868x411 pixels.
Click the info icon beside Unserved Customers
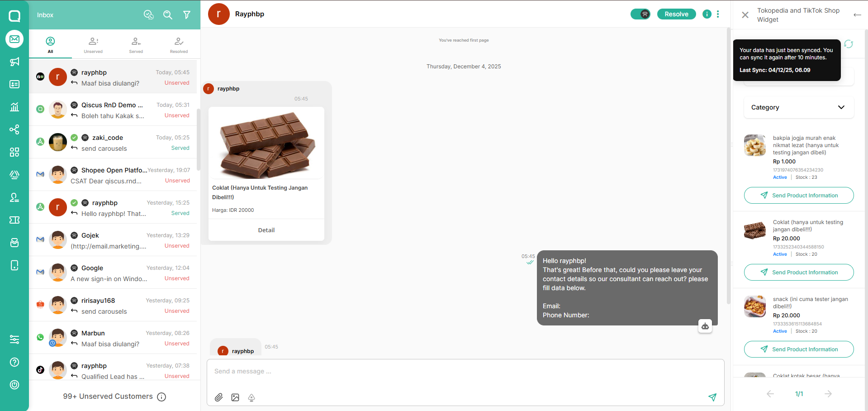click(x=161, y=397)
